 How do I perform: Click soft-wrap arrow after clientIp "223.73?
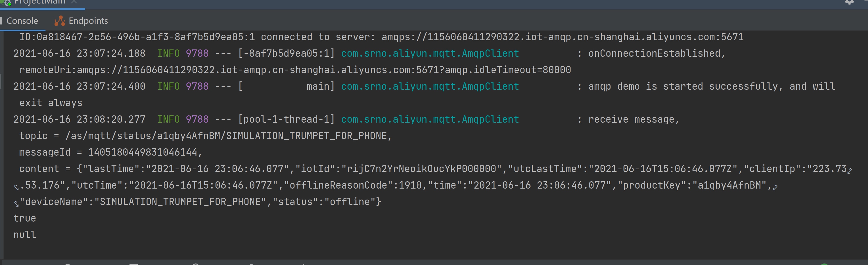tap(849, 170)
